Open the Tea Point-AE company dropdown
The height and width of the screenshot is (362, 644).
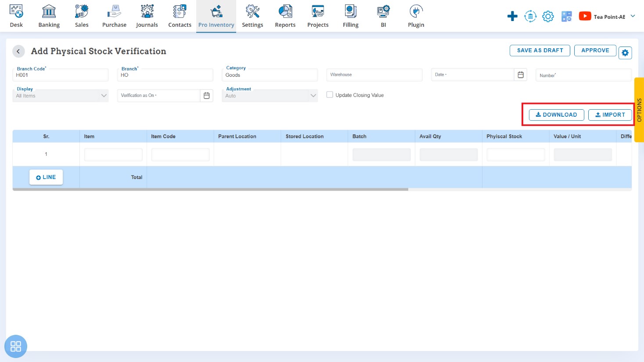(x=633, y=16)
